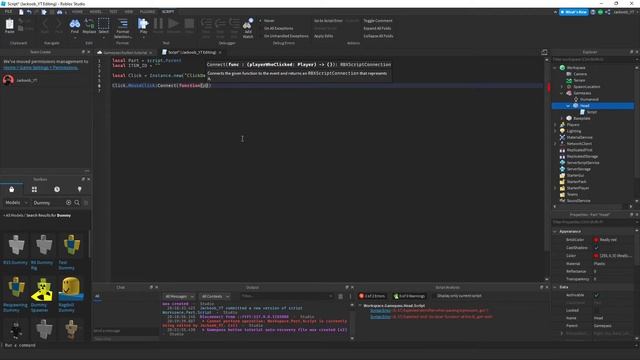The width and height of the screenshot is (640, 360).
Task: Click the Toolbox filter options icon
Action: pyautogui.click(x=86, y=202)
